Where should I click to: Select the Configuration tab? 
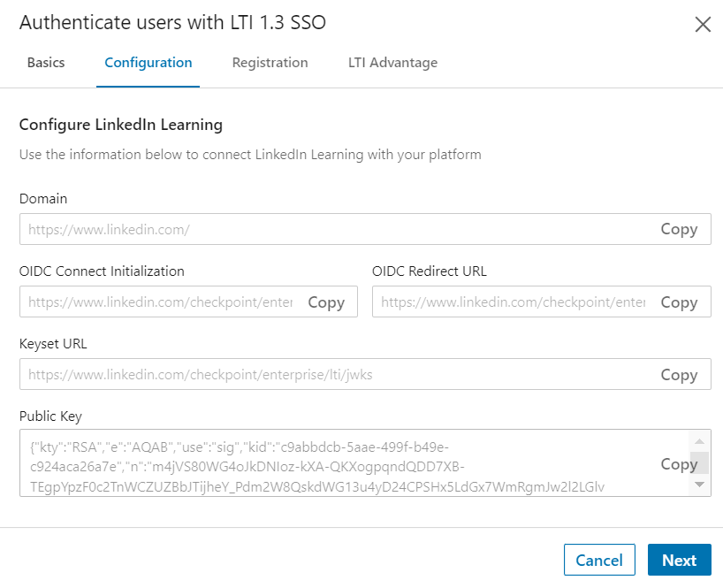[148, 63]
